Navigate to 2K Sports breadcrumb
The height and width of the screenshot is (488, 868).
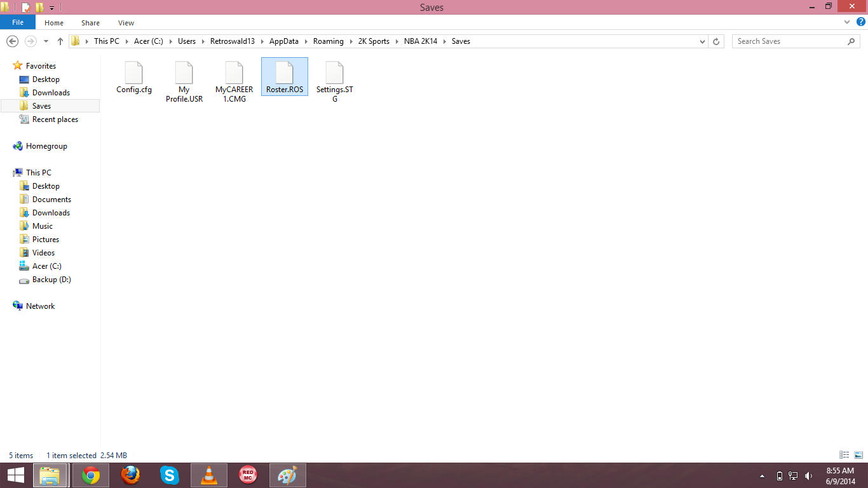click(374, 41)
